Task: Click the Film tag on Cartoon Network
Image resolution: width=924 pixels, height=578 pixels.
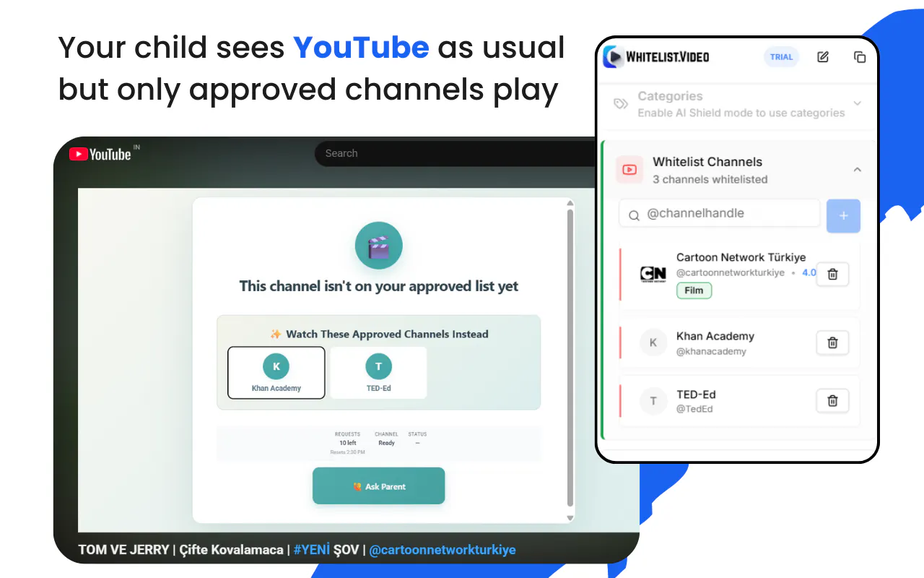Action: pyautogui.click(x=694, y=290)
